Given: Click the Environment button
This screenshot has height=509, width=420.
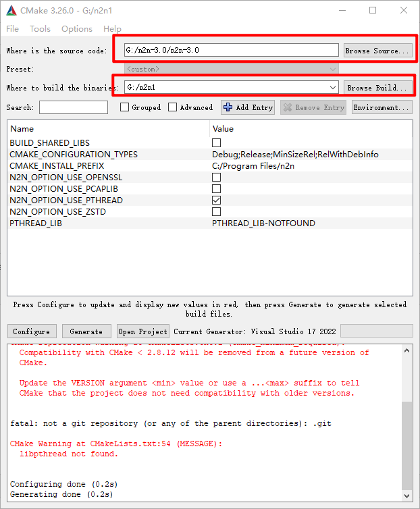Looking at the screenshot, I should pos(382,107).
